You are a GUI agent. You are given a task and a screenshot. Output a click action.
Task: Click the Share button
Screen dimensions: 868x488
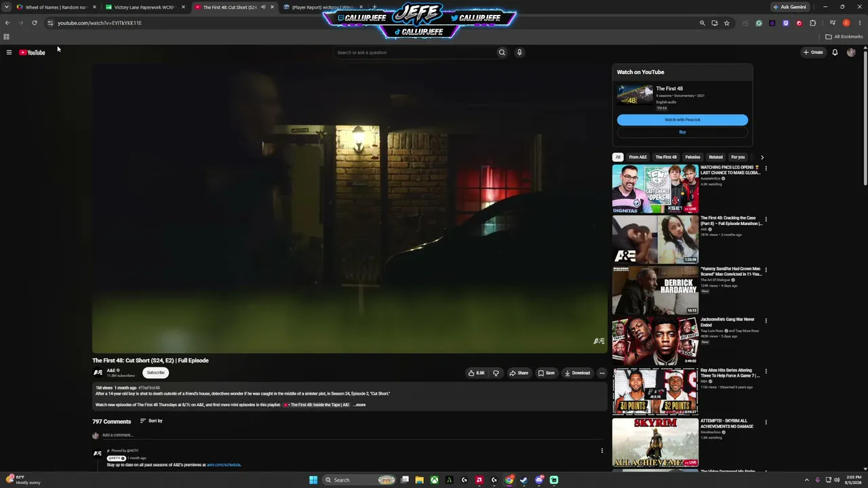pyautogui.click(x=519, y=373)
